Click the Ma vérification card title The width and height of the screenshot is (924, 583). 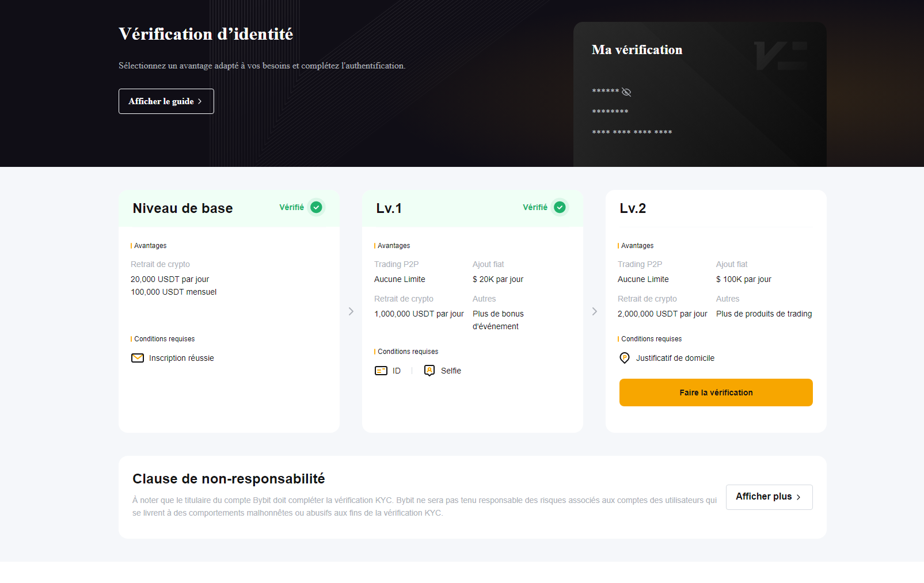637,50
